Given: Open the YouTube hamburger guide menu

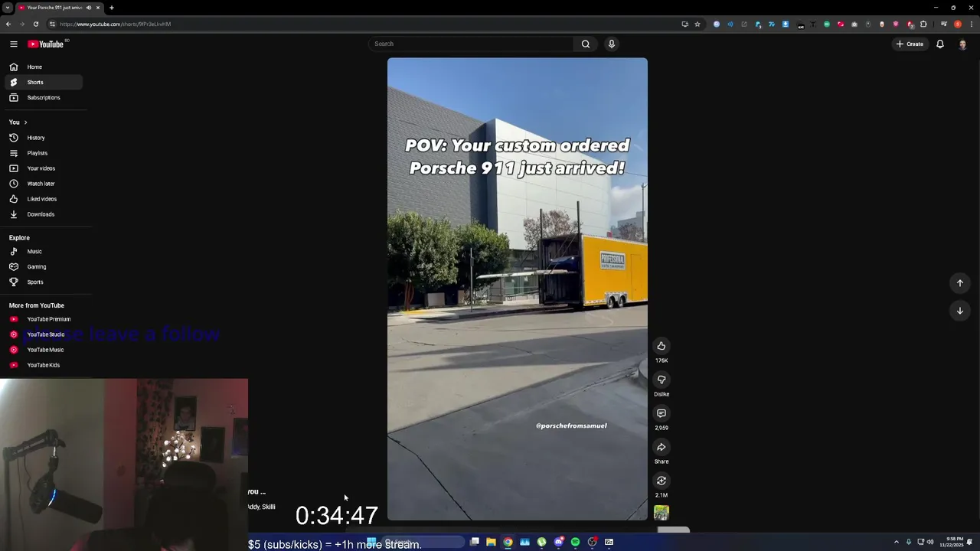Looking at the screenshot, I should (x=14, y=44).
